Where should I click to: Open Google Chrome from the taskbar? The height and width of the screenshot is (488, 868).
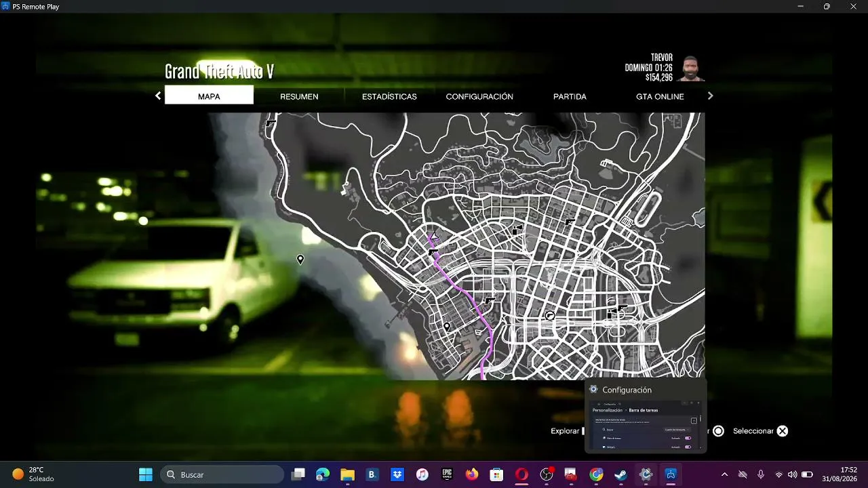click(596, 474)
